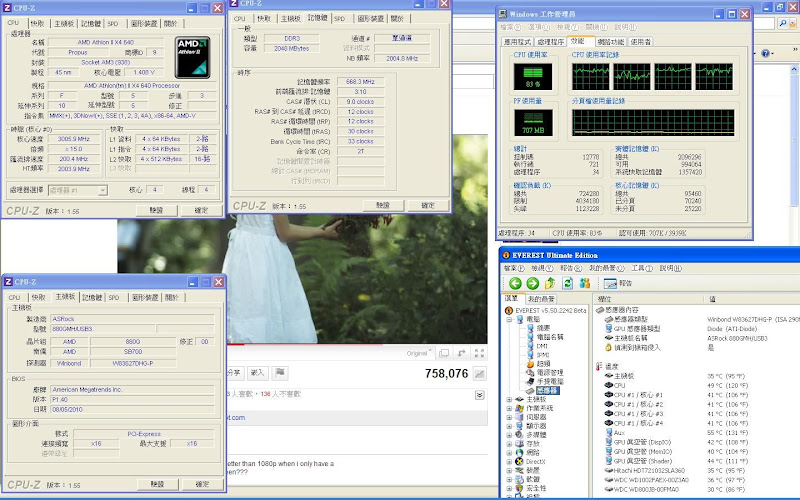Click Task Manager title bar computer icon
This screenshot has width=800, height=500.
point(503,14)
